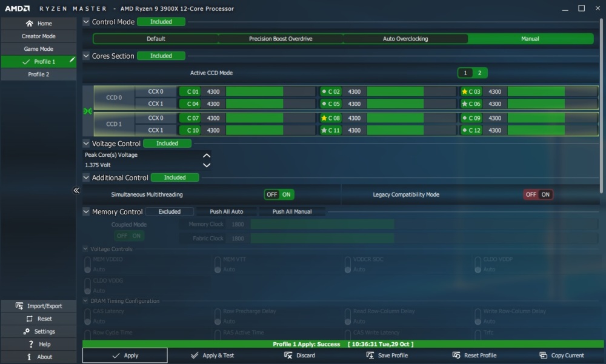Click the main panel vertical scrollbar
The image size is (606, 364).
[601, 105]
